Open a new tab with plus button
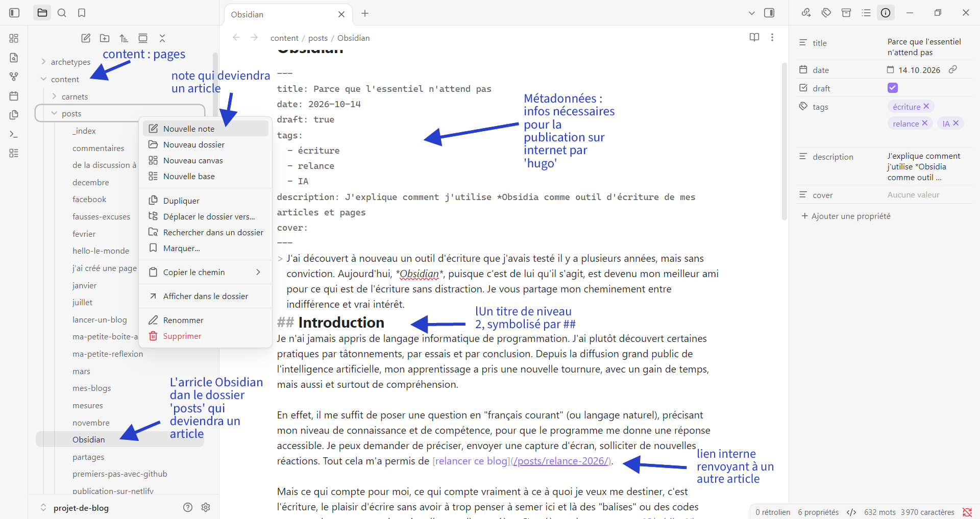The width and height of the screenshot is (980, 519). pos(365,13)
